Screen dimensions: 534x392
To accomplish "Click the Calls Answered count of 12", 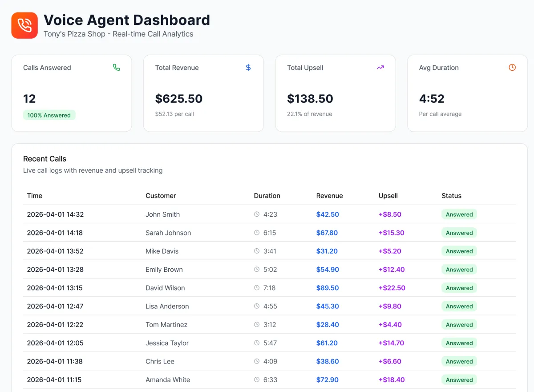I will (29, 99).
